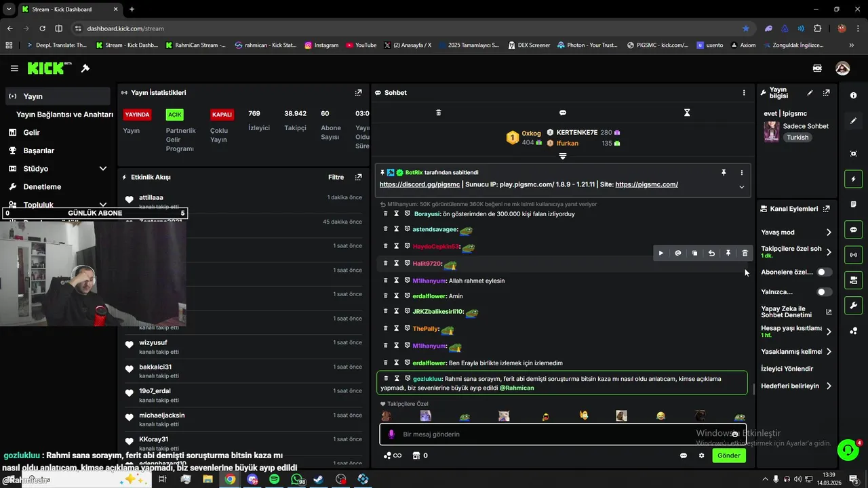Click the moderator shield next to HaydoCepkin53
This screenshot has width=868, height=488.
(408, 246)
